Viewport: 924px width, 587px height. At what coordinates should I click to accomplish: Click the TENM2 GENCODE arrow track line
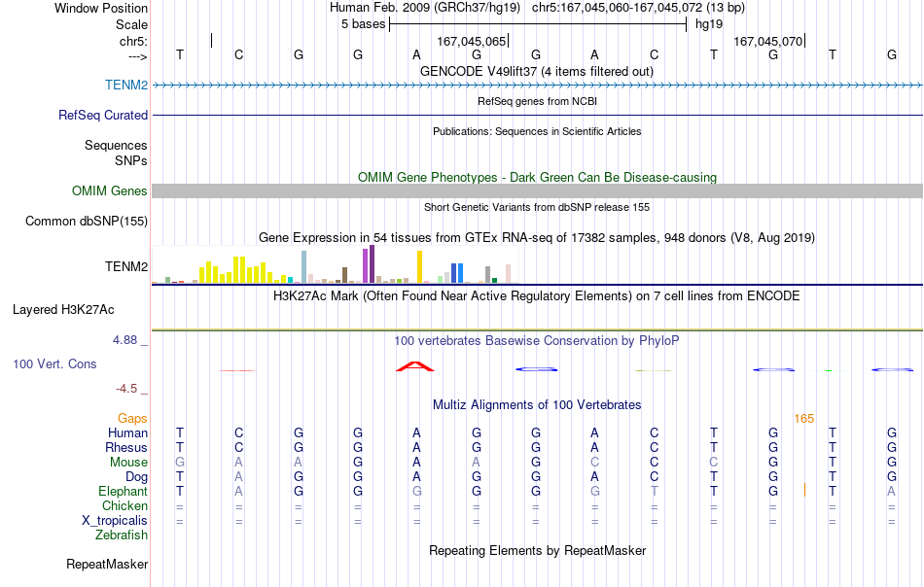point(537,86)
